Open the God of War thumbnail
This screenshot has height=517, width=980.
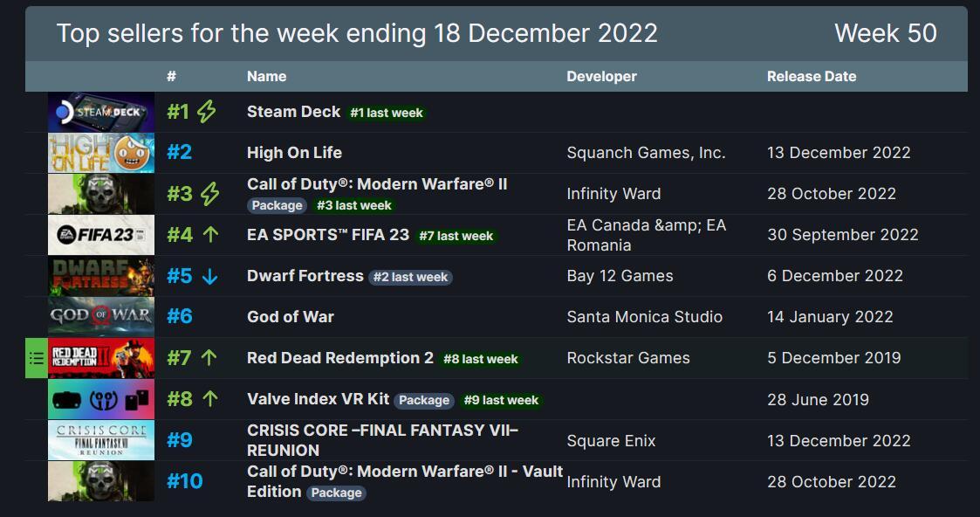pyautogui.click(x=101, y=317)
